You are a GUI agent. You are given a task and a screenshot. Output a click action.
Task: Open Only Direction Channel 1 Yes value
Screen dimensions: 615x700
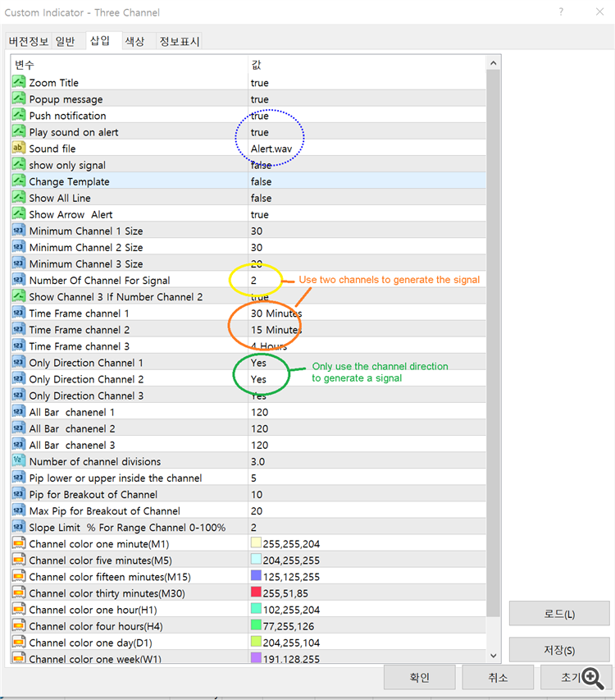point(258,363)
